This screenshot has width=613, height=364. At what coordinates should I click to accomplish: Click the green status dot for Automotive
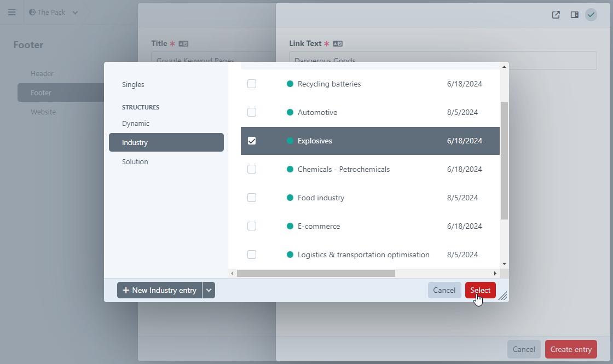point(290,112)
